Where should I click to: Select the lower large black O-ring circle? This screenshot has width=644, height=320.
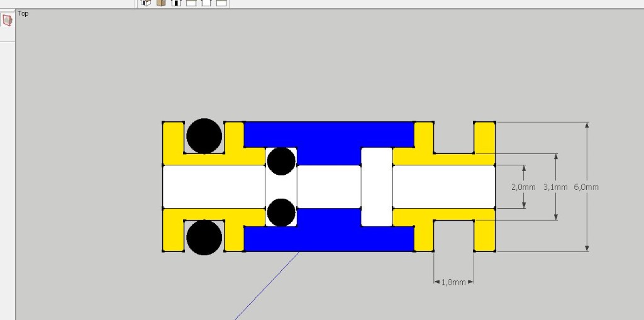(204, 238)
